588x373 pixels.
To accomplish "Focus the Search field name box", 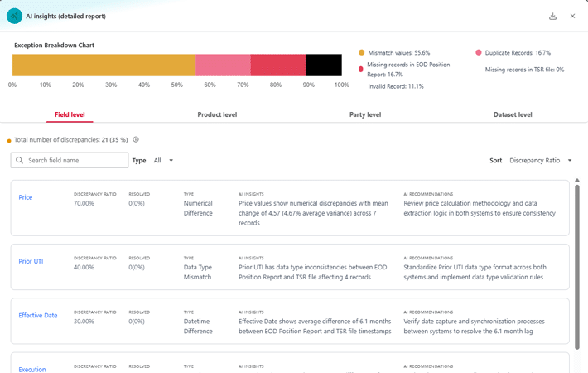I will pyautogui.click(x=70, y=160).
